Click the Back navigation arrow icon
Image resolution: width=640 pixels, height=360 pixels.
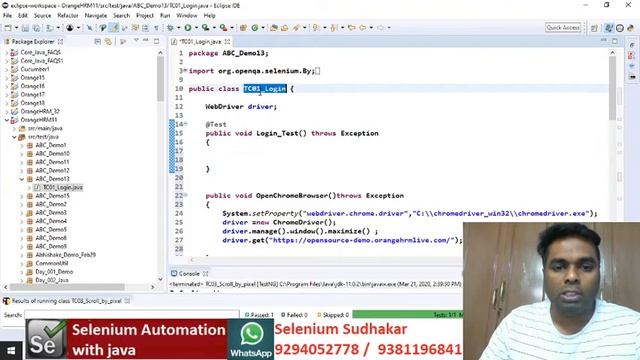[x=362, y=28]
